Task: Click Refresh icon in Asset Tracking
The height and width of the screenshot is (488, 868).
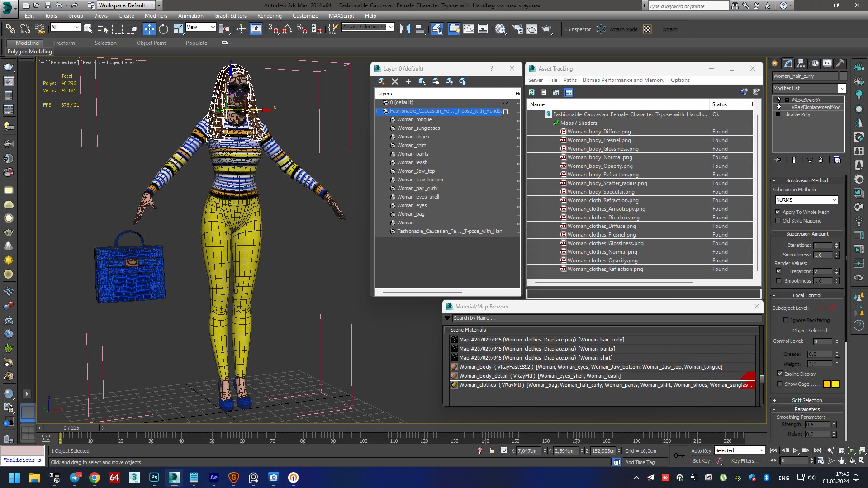Action: coord(532,92)
